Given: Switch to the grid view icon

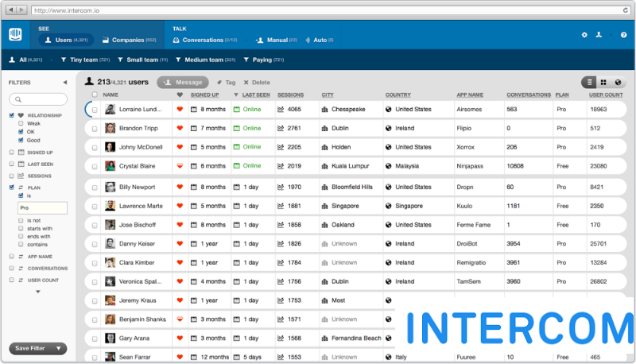Looking at the screenshot, I should pyautogui.click(x=603, y=82).
